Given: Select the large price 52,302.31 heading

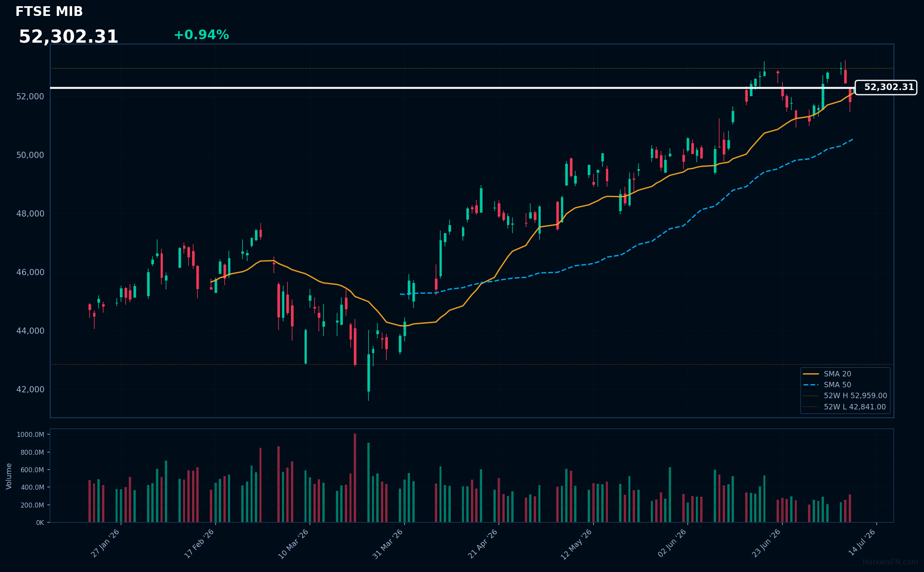Looking at the screenshot, I should (69, 37).
